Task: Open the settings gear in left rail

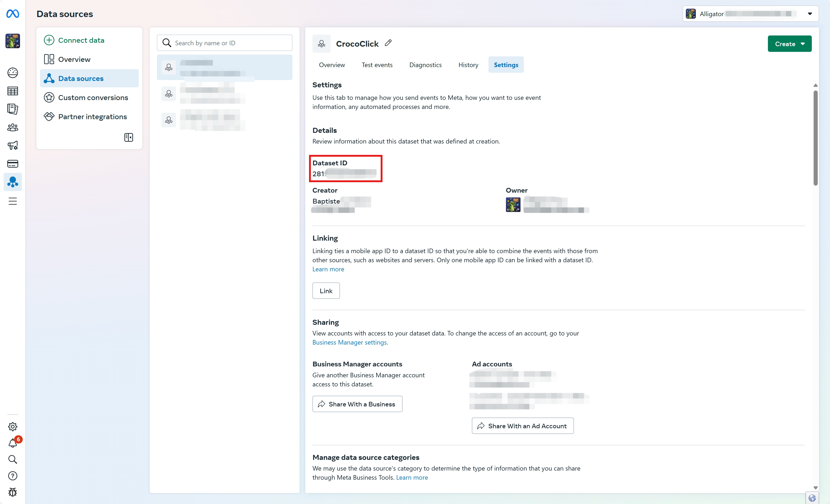Action: coord(13,426)
